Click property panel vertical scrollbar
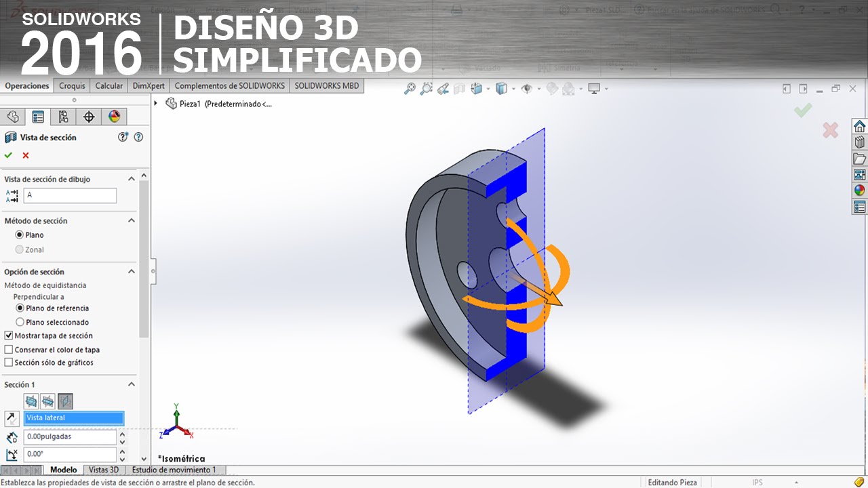868x488 pixels. pyautogui.click(x=144, y=258)
